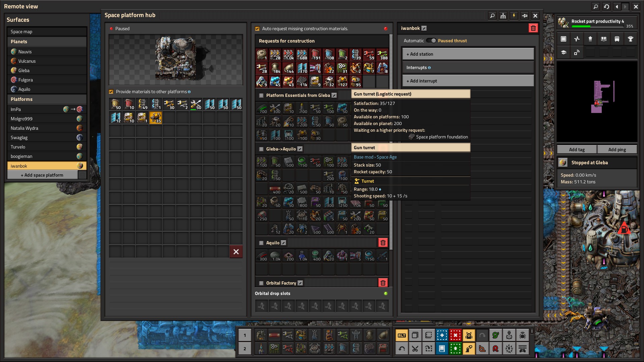The image size is (644, 362).
Task: Create a new blueprint with blue plus tool
Action: 442,335
